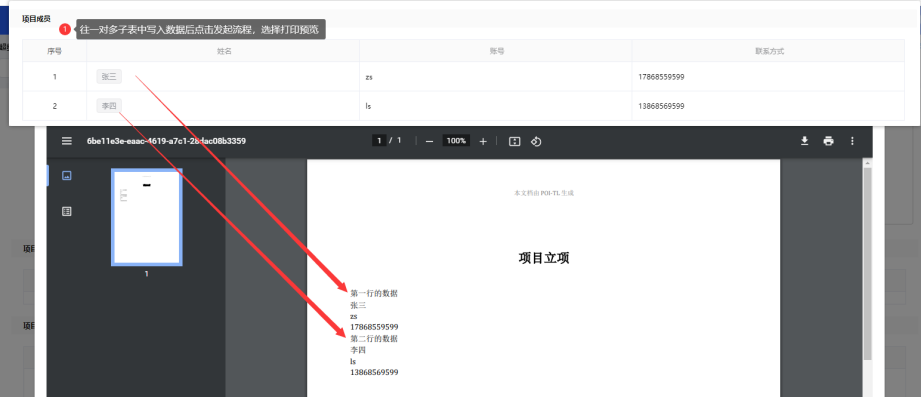Zoom in with the plus icon
The width and height of the screenshot is (922, 397).
click(483, 141)
